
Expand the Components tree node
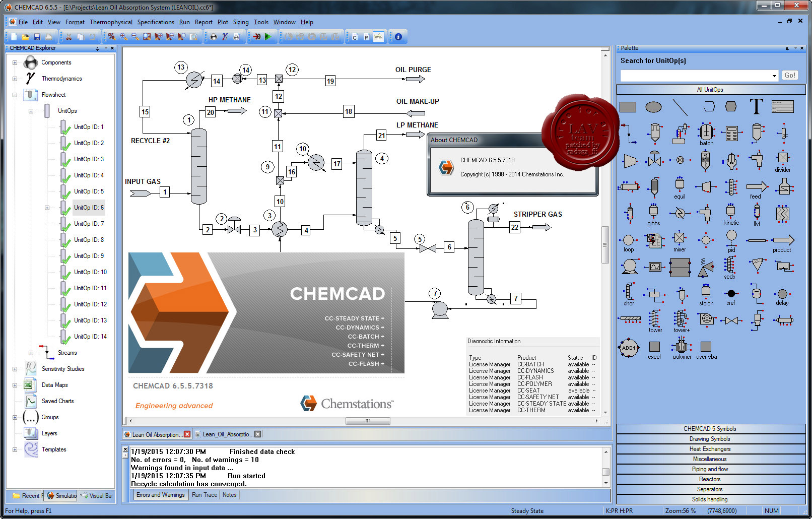click(15, 63)
